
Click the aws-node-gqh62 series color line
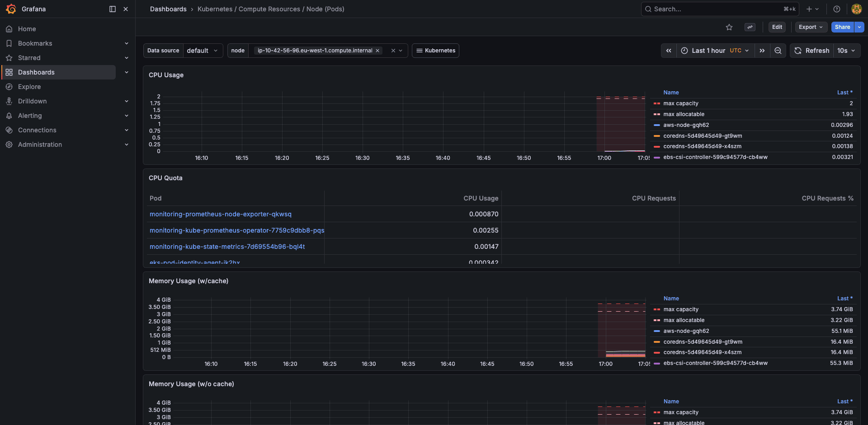[x=656, y=125]
